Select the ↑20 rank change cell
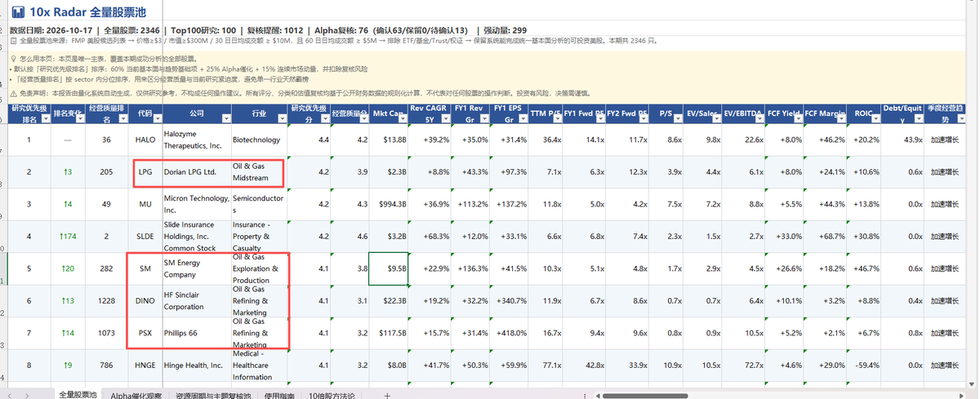The image size is (980, 399). point(67,268)
